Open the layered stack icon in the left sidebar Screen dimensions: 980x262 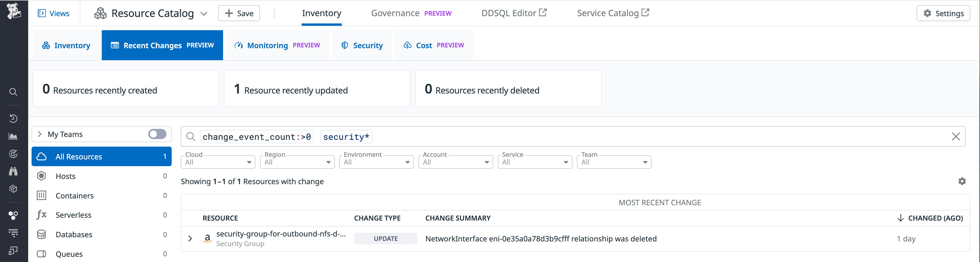click(13, 189)
